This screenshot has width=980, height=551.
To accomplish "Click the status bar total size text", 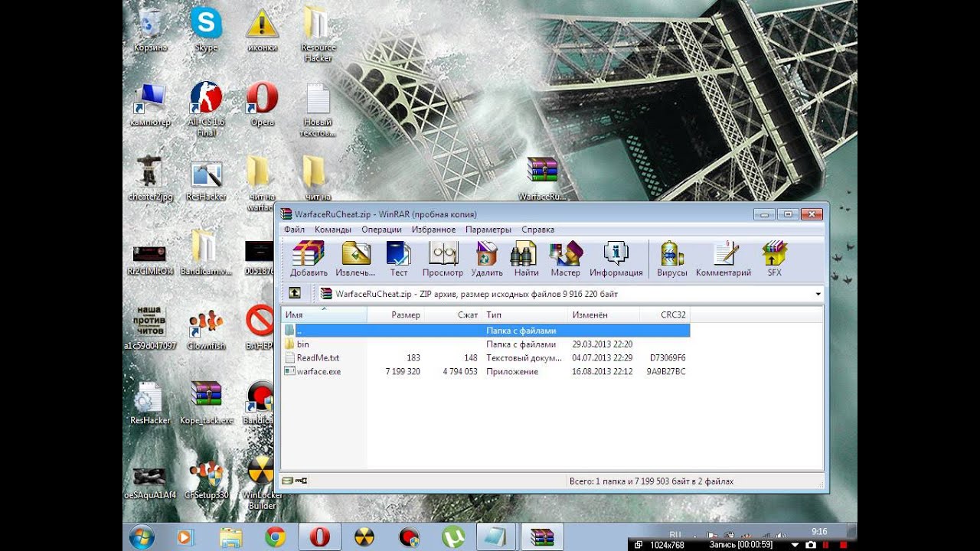I will pos(652,481).
